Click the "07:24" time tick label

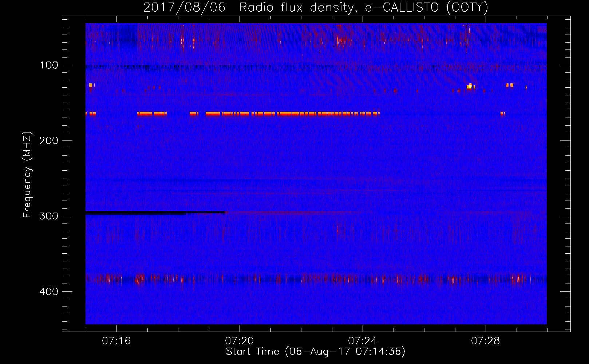(362, 341)
